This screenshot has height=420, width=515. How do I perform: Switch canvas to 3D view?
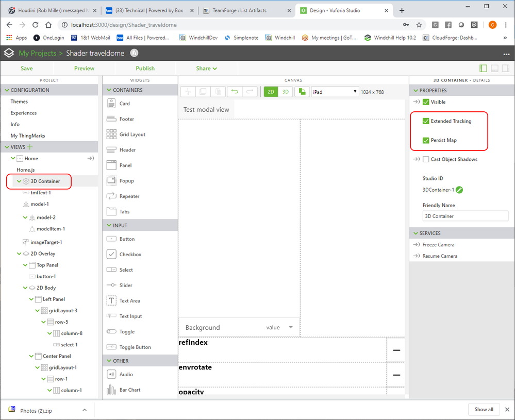coord(286,92)
